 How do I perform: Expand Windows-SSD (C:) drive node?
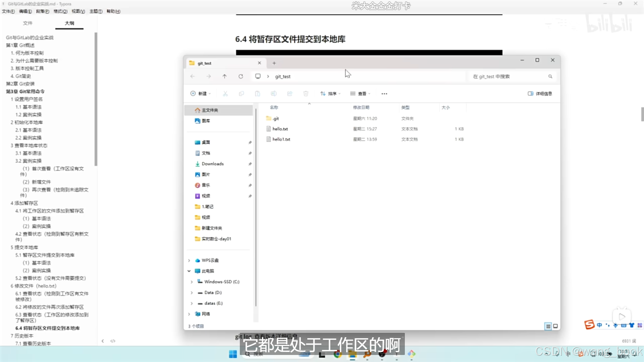point(192,282)
